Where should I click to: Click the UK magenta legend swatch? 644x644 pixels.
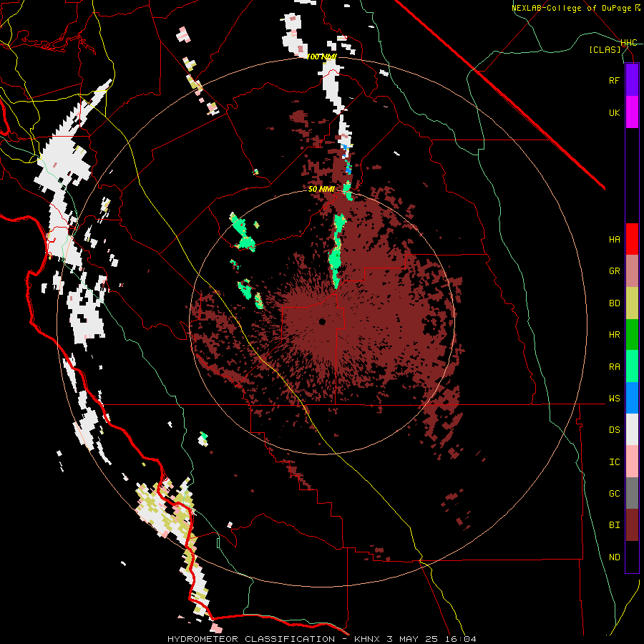click(632, 112)
